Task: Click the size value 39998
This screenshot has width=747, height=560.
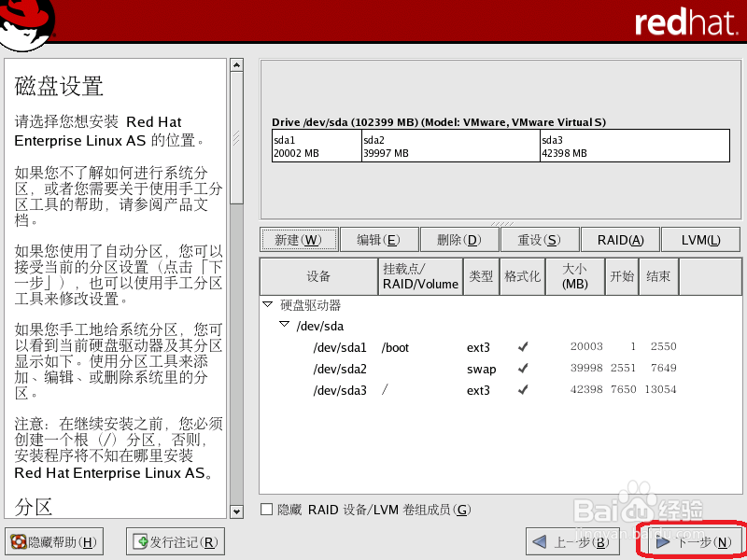Action: 586,368
